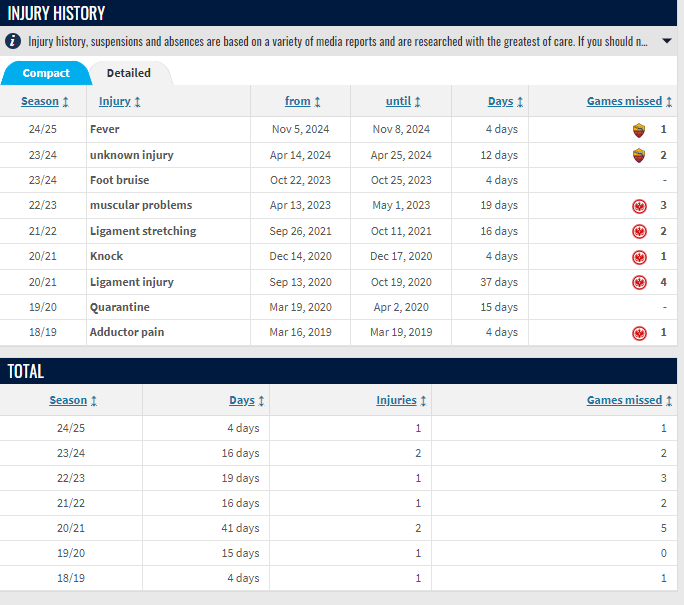Select the Fever injury entry
The height and width of the screenshot is (605, 684).
(104, 129)
